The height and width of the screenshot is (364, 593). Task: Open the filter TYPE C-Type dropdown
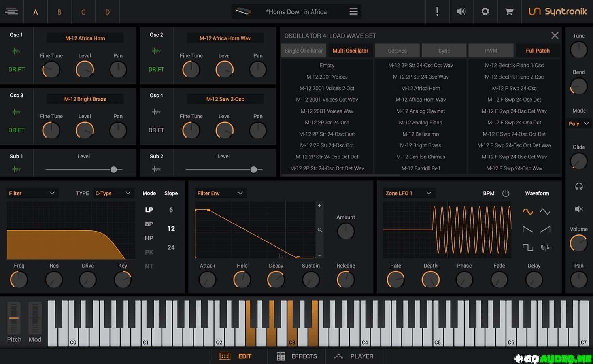(x=113, y=193)
